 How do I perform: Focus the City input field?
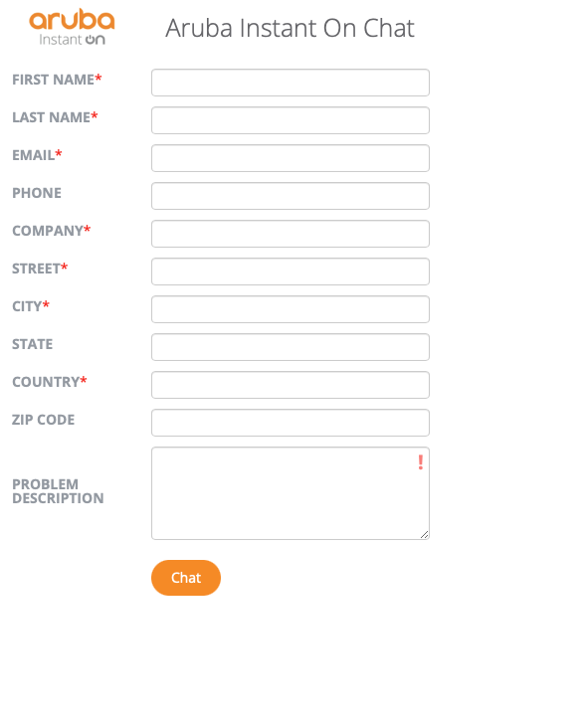coord(291,309)
